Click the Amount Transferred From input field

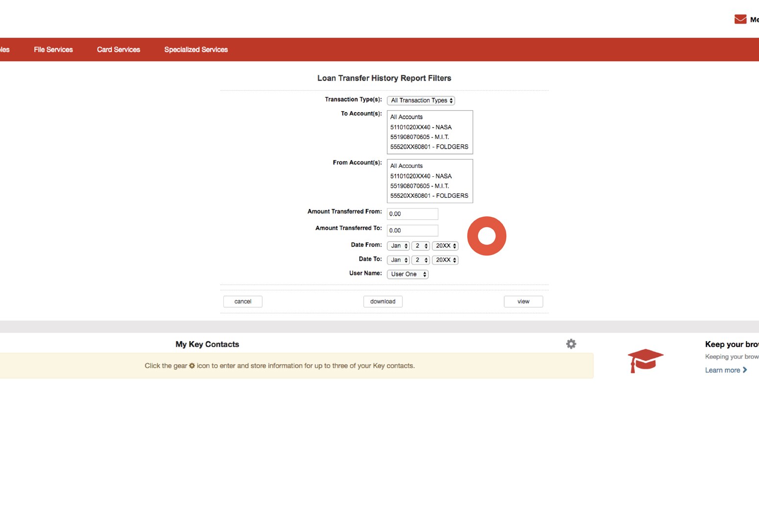412,214
